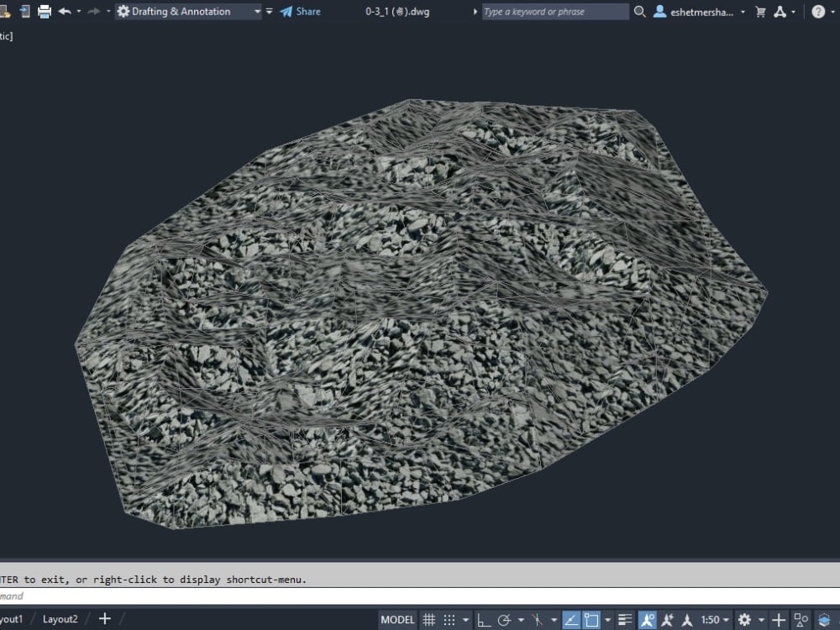The width and height of the screenshot is (840, 630).
Task: Click the Autodesk A connect icon
Action: pos(780,11)
